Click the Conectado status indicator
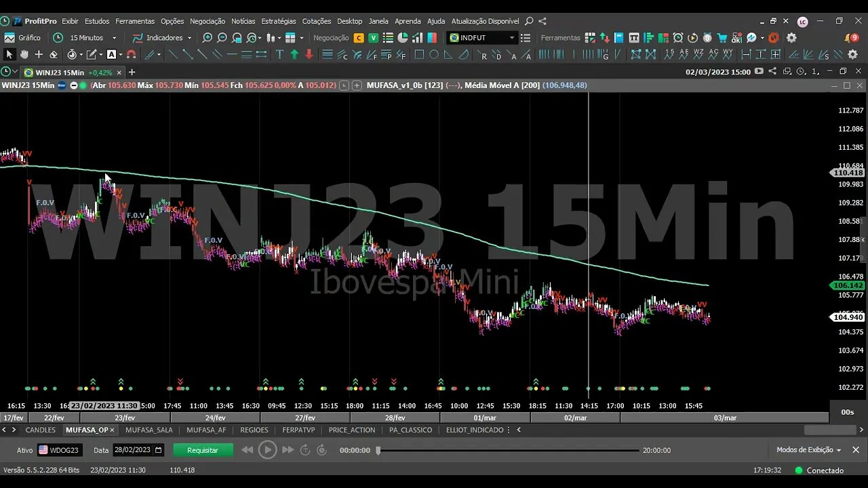Screen dimensions: 868x488 point(819,470)
